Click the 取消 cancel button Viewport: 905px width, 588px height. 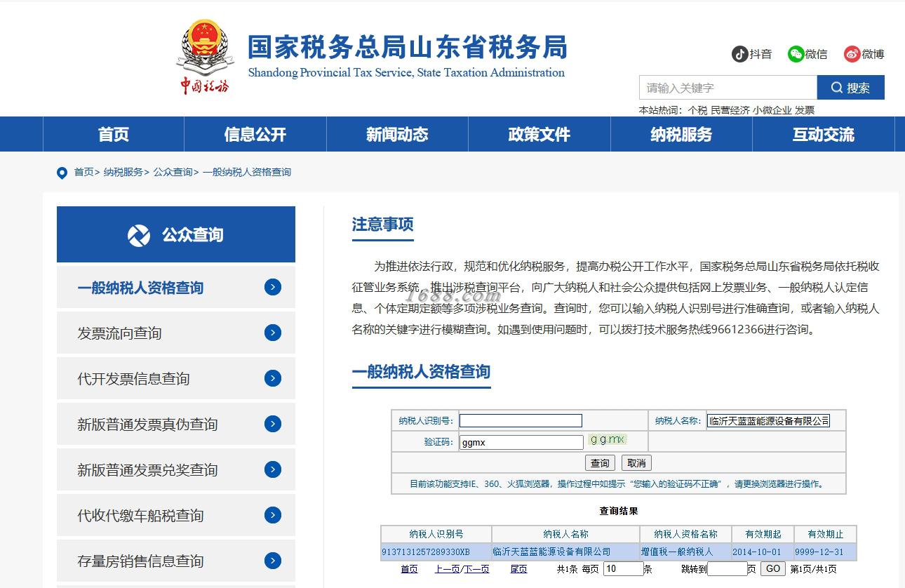636,463
